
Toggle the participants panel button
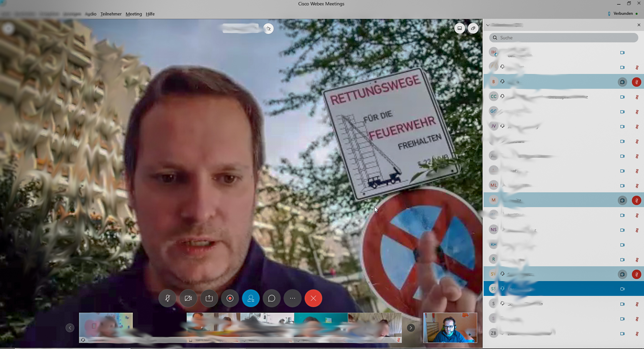coord(251,298)
